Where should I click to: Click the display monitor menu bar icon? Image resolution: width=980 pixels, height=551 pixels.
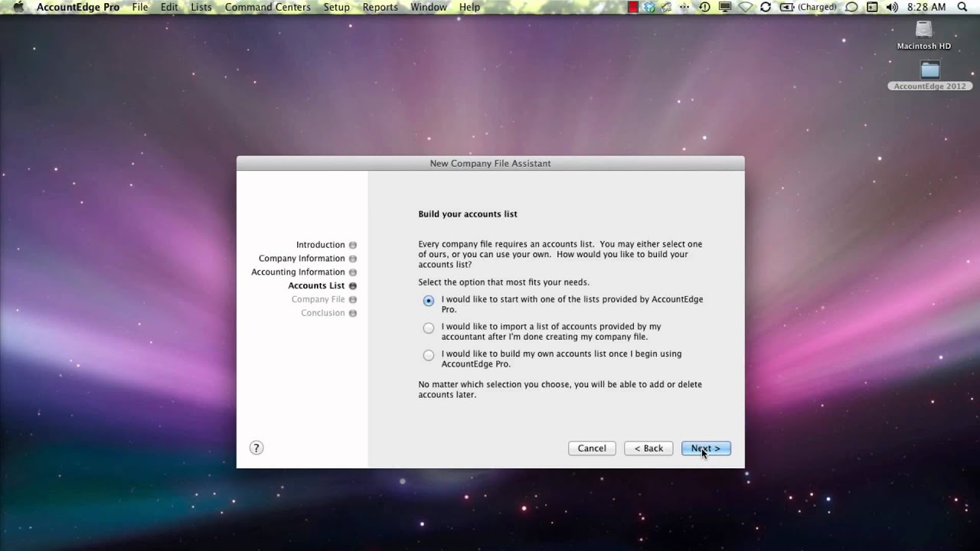[x=724, y=7]
